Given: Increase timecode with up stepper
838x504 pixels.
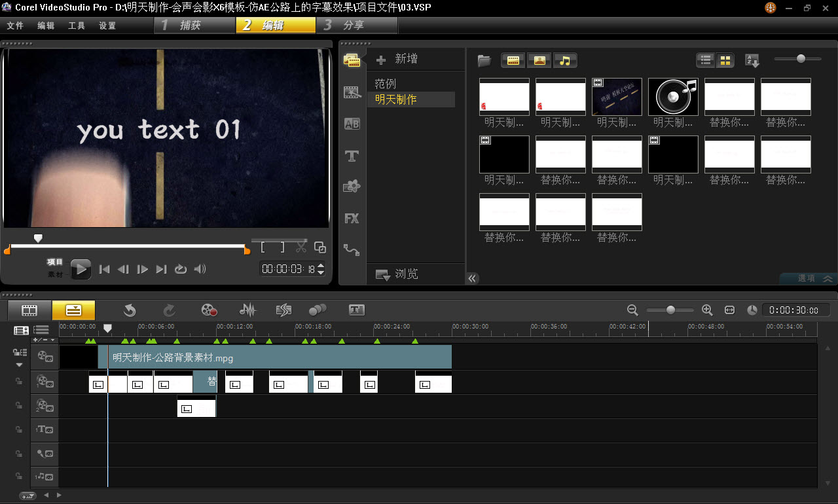Looking at the screenshot, I should (321, 266).
